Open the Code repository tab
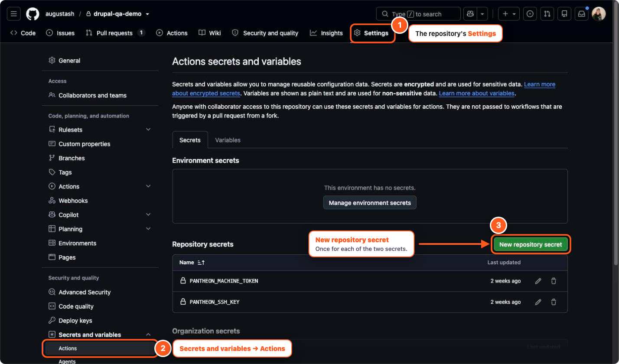 pos(23,33)
